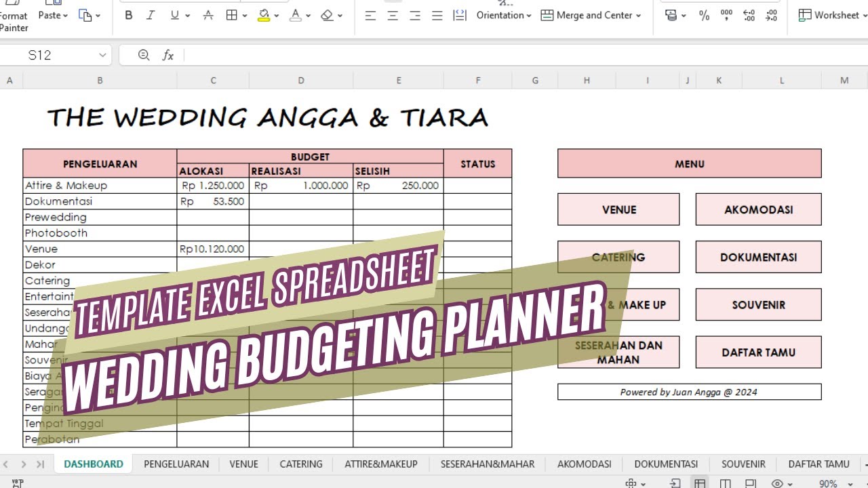868x488 pixels.
Task: Click the percent style icon
Action: (x=704, y=15)
